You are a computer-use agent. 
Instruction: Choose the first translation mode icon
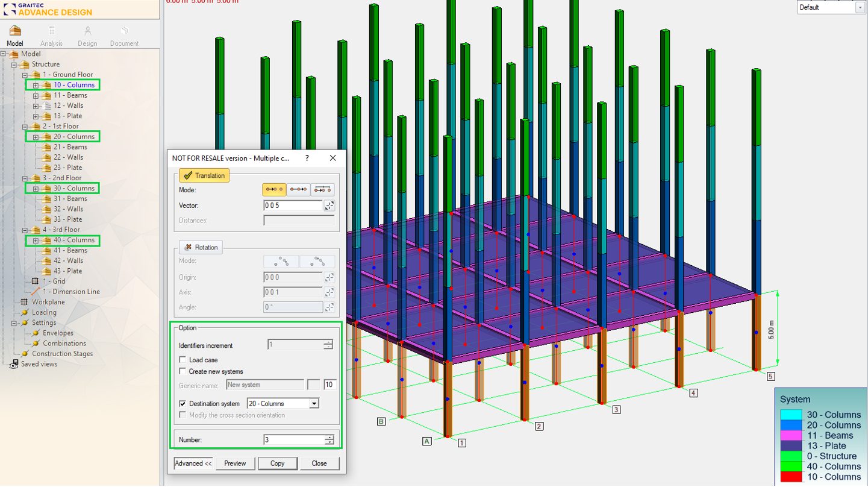point(274,189)
